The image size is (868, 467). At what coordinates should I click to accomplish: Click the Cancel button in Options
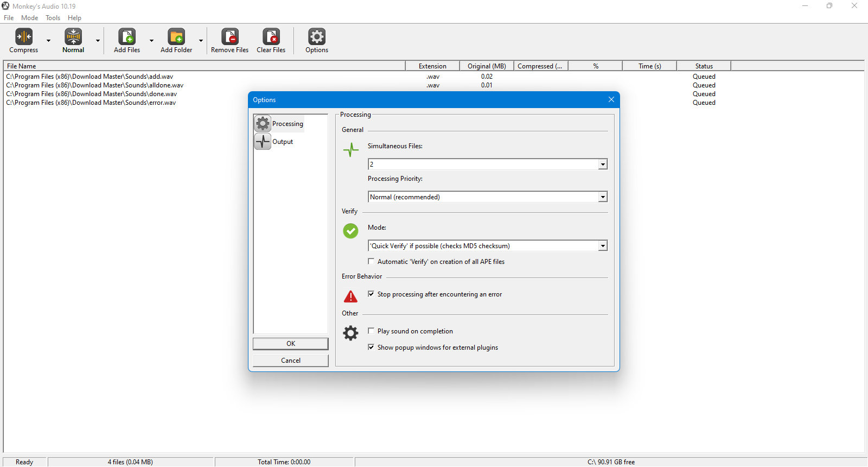[291, 361]
